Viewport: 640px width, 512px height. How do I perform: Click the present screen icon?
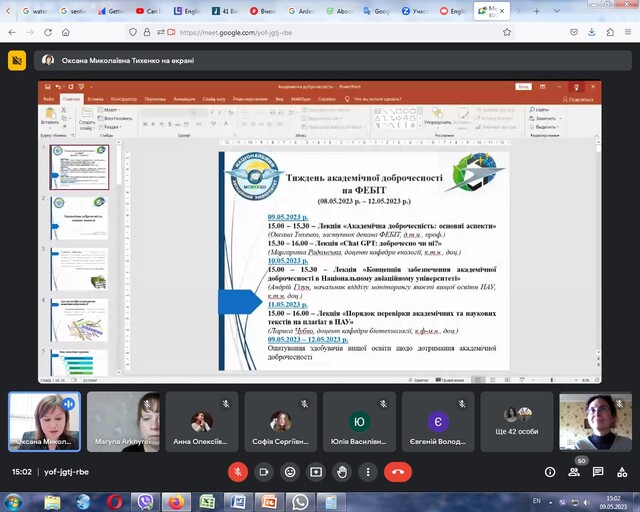[x=316, y=471]
